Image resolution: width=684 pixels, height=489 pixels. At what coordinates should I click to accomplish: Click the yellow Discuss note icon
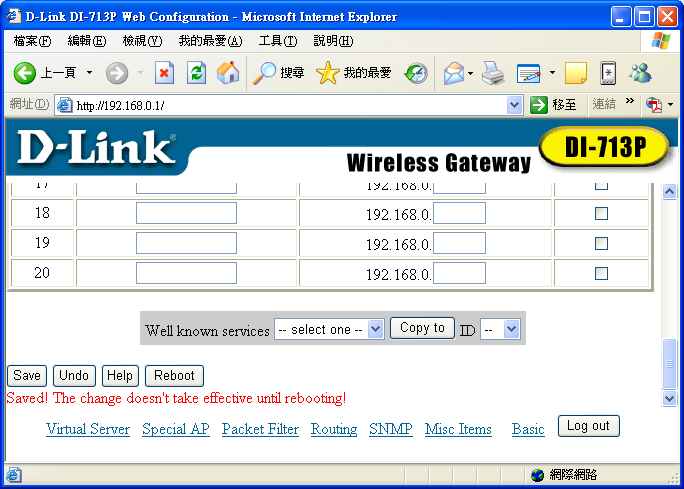576,72
